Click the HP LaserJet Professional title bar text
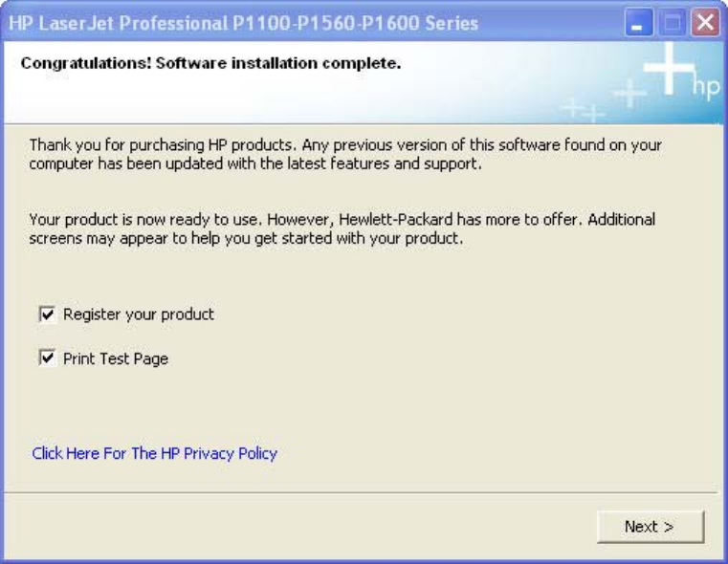This screenshot has width=728, height=564. point(244,23)
